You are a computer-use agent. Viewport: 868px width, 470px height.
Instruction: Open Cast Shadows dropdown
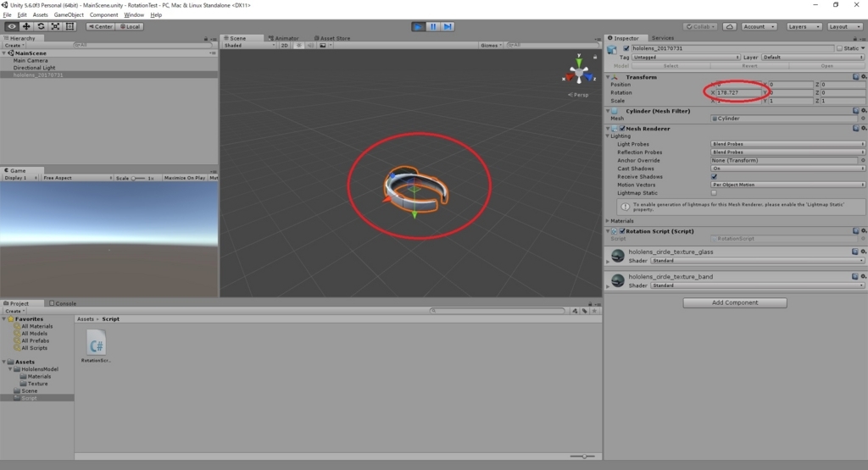(787, 168)
